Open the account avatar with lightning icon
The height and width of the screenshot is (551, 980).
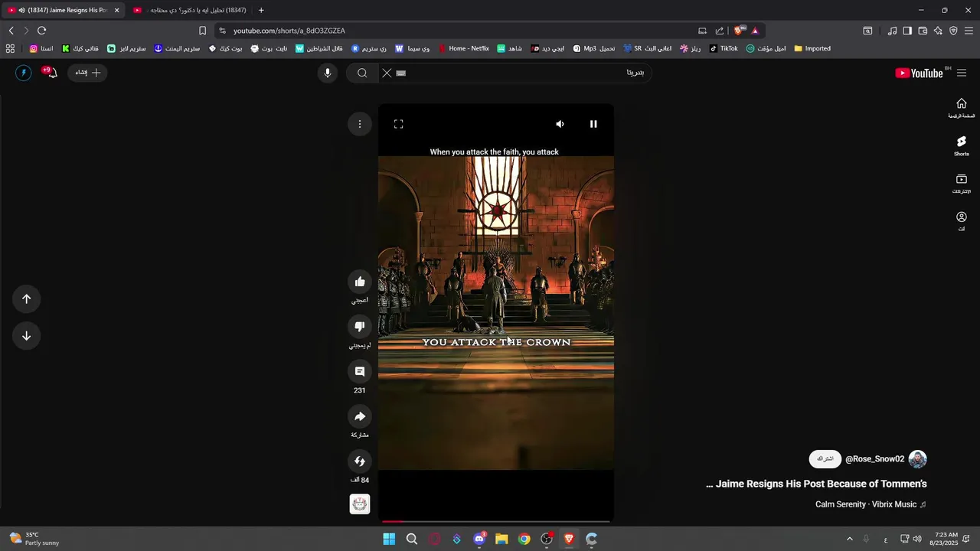[23, 73]
